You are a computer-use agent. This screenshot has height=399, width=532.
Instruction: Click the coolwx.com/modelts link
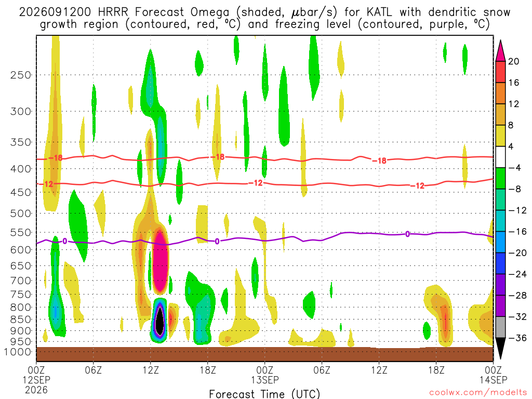point(478,393)
